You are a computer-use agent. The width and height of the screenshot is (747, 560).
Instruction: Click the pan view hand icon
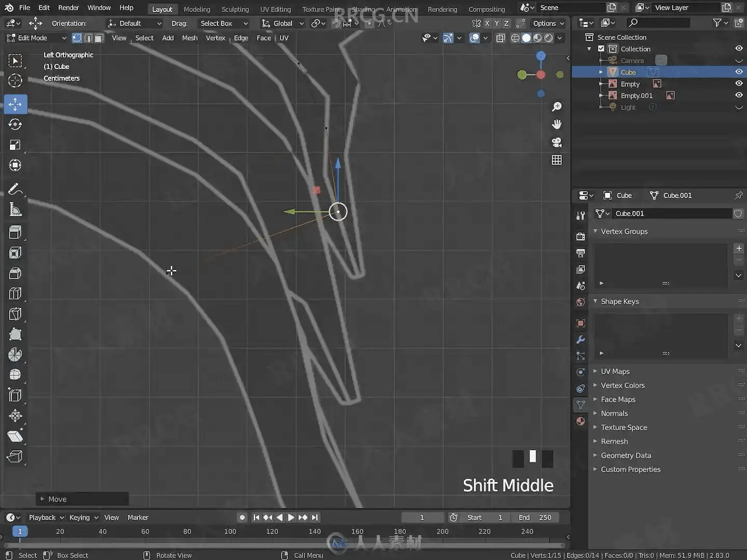pos(557,124)
